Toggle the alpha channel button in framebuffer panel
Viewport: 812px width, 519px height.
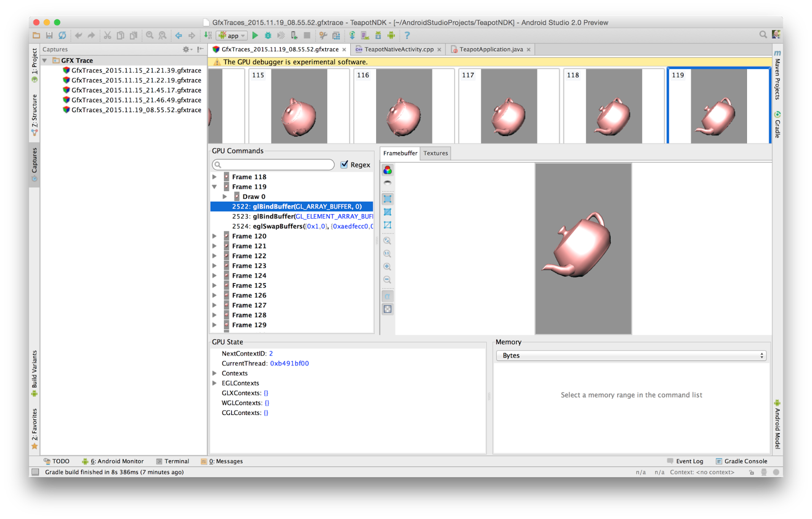click(x=387, y=296)
